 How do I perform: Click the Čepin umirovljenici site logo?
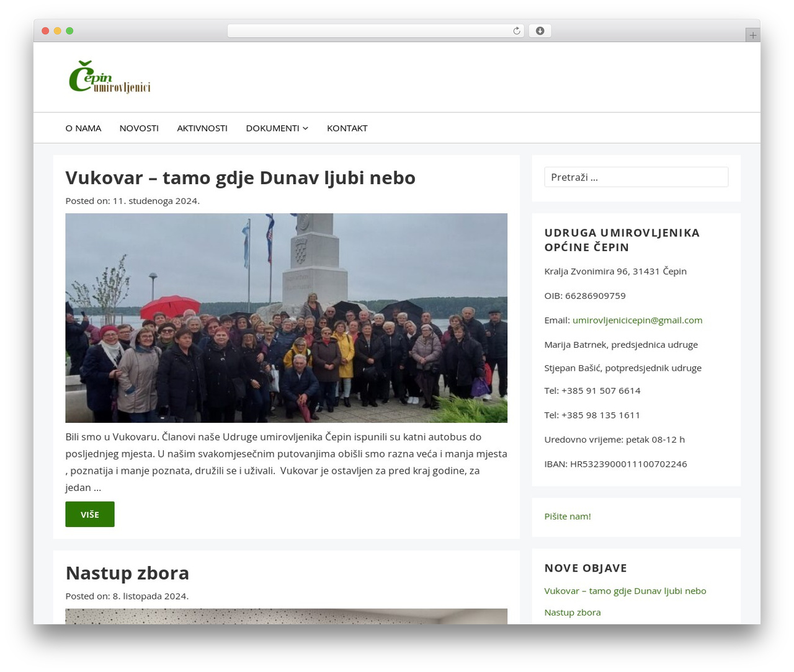coord(110,77)
